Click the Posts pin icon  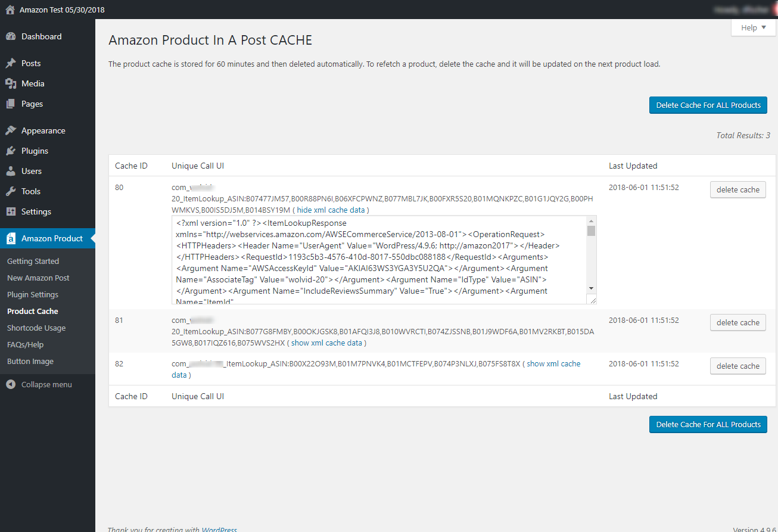click(11, 63)
